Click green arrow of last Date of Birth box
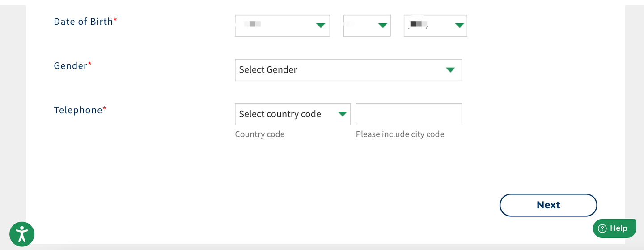This screenshot has height=250, width=644. [x=459, y=26]
